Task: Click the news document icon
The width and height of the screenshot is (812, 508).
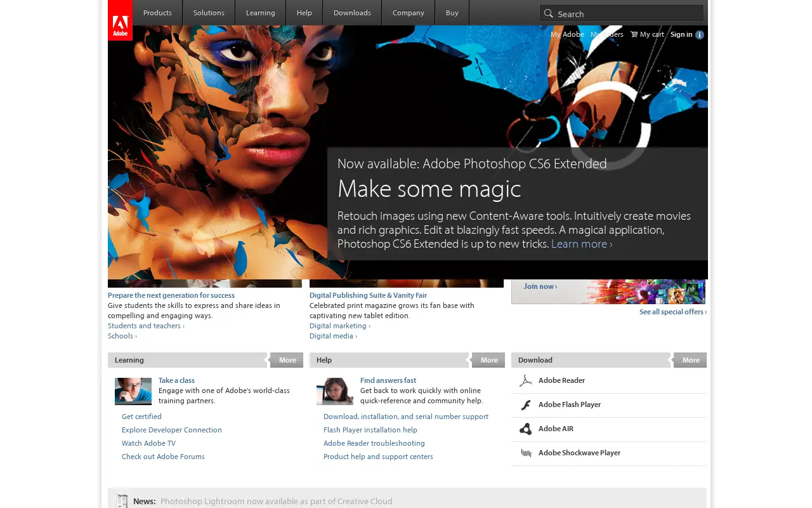Action: [122, 501]
